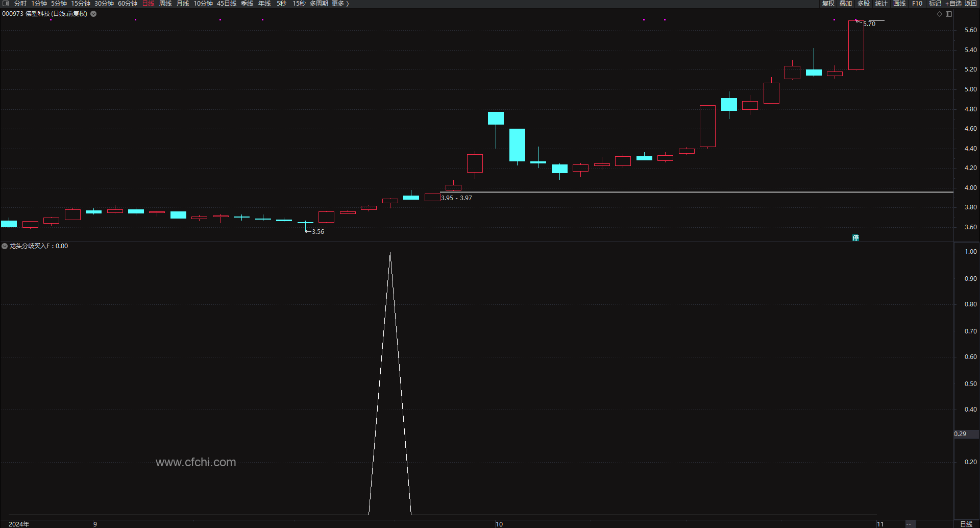Click the 返回 back button

coord(971,4)
